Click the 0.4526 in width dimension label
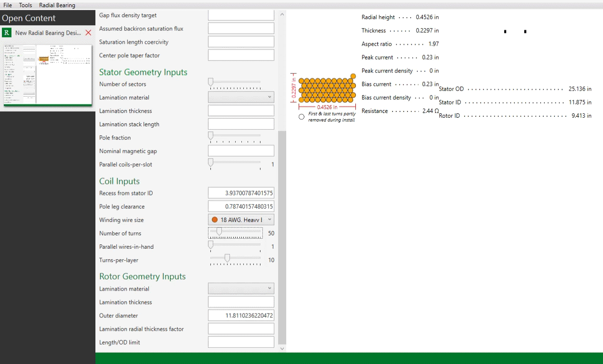Image resolution: width=603 pixels, height=364 pixels. pyautogui.click(x=327, y=107)
